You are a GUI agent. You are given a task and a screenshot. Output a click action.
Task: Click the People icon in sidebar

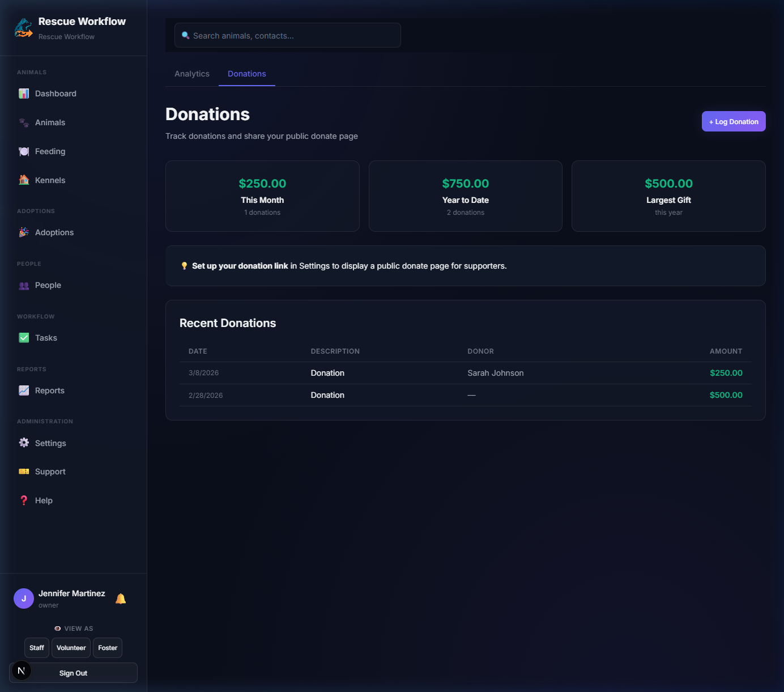[24, 286]
